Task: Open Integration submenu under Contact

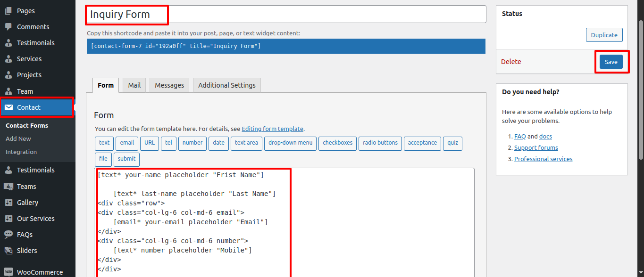Action: coord(21,152)
